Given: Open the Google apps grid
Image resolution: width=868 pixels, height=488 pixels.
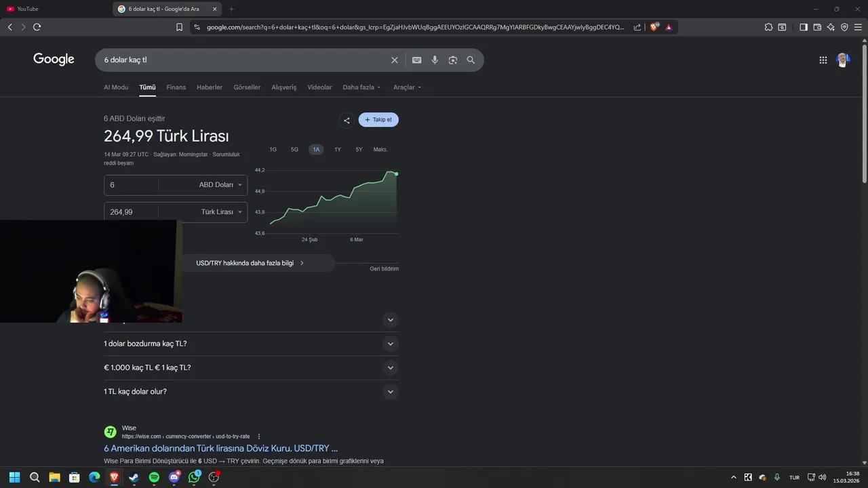Looking at the screenshot, I should click(x=823, y=60).
